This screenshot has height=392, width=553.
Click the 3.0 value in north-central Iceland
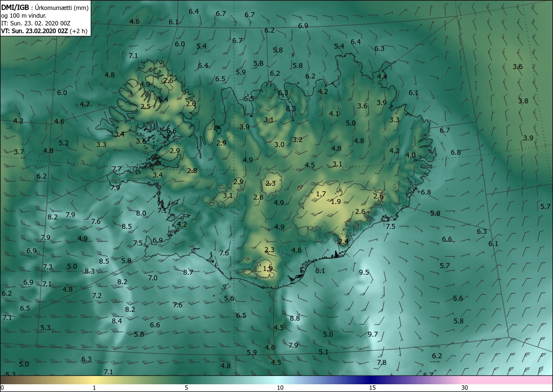point(279,144)
